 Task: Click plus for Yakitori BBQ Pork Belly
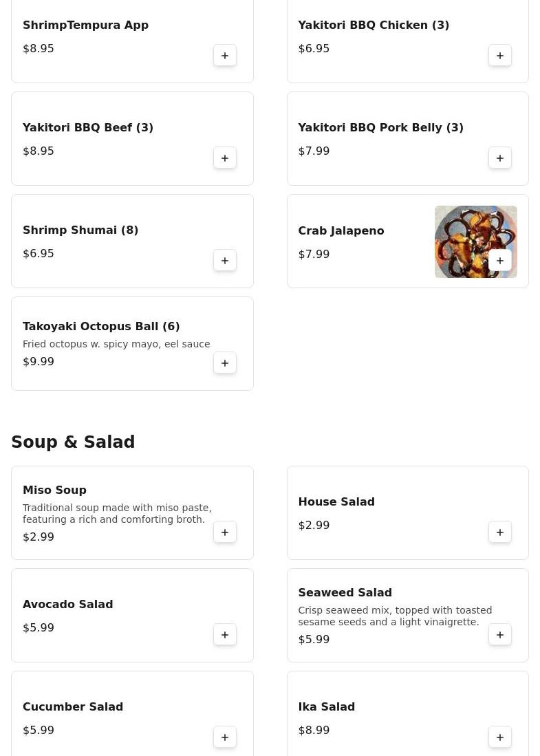click(500, 158)
